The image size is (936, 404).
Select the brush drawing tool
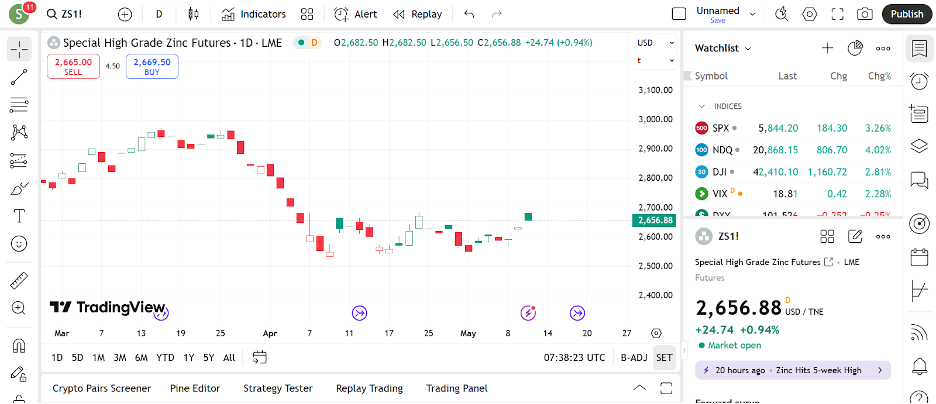coord(19,188)
